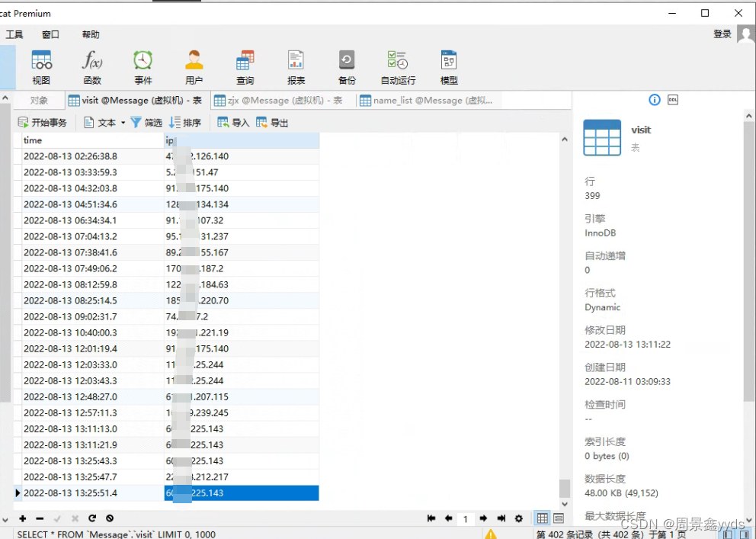Click the 导入 (Import) button

[233, 123]
